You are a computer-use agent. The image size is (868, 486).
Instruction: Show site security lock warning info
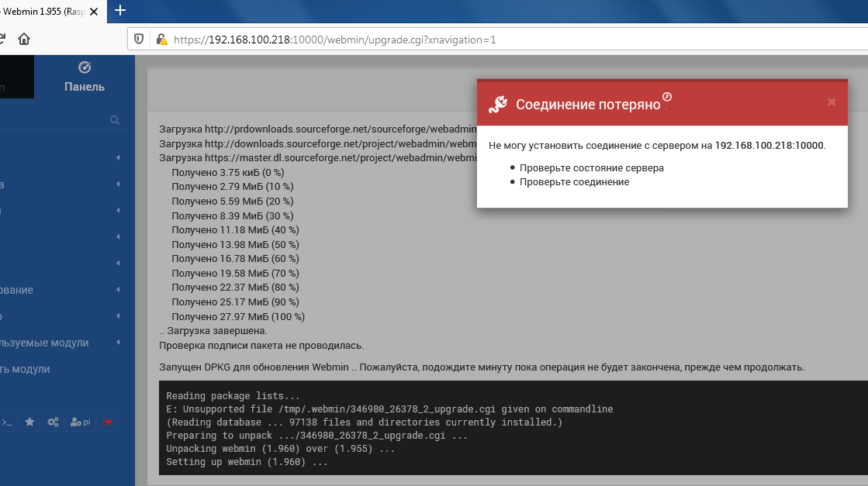coord(161,40)
